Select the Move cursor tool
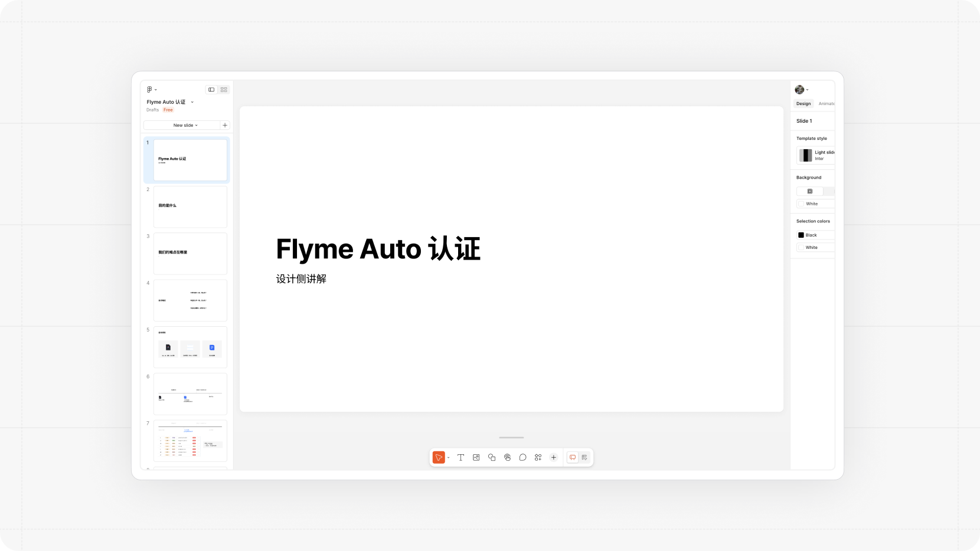Screen dimensions: 980x551 pos(439,457)
